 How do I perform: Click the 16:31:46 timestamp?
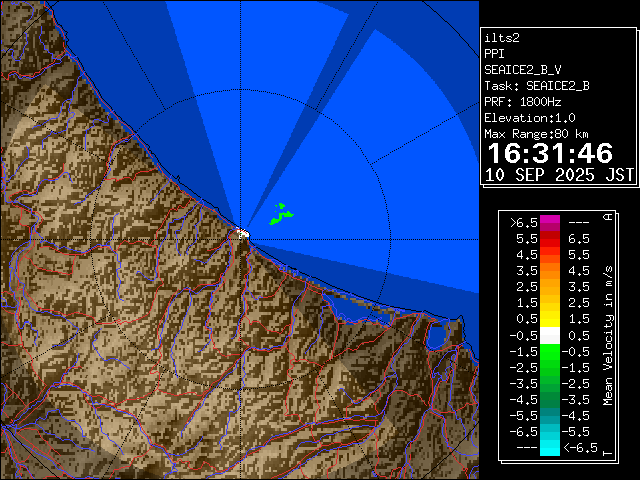click(551, 153)
